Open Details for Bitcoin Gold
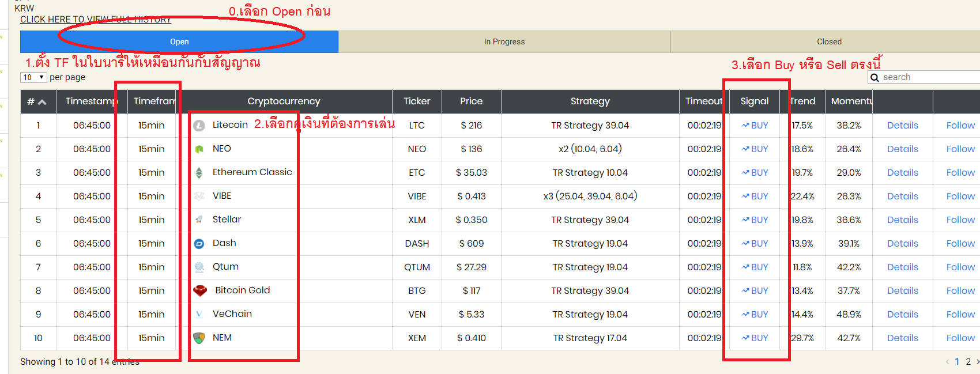The height and width of the screenshot is (374, 980). (x=903, y=290)
